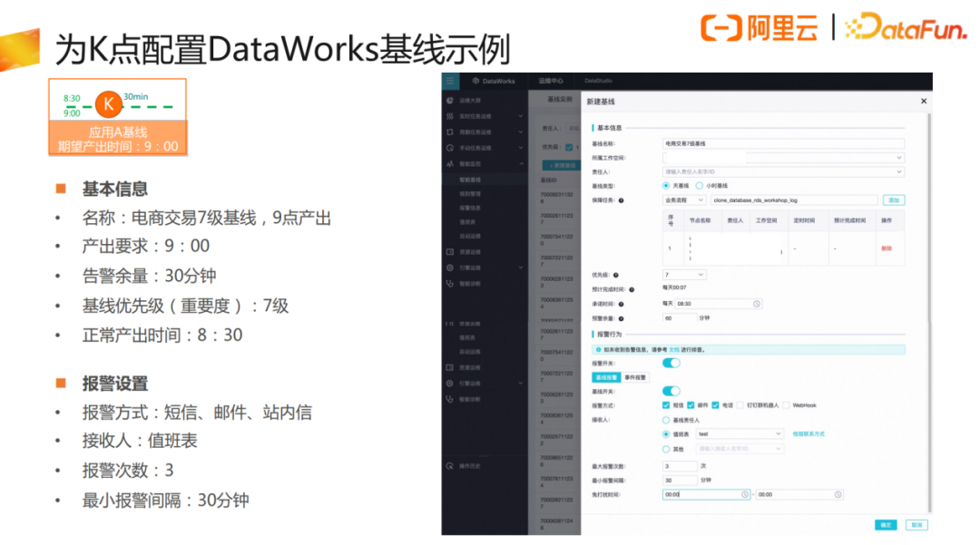Open the hamburger menu in DataWorks header
Screen dimensions: 980x545
(449, 81)
